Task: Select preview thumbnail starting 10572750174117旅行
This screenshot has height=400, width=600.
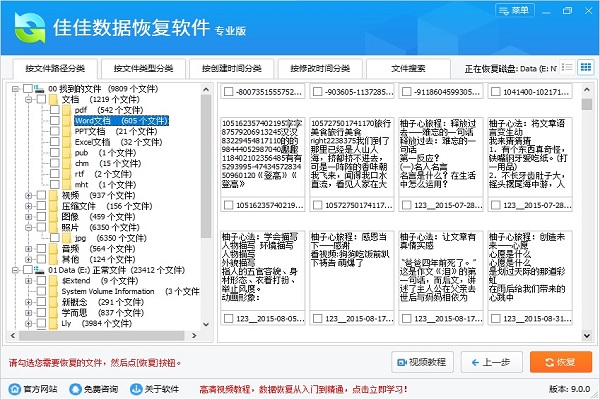Action: point(352,157)
